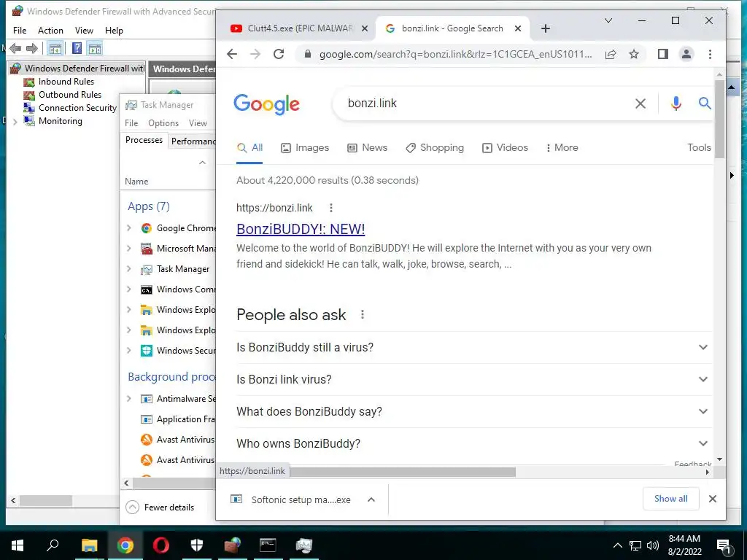The image size is (747, 560).
Task: Open a new Chrome tab with plus
Action: (546, 28)
